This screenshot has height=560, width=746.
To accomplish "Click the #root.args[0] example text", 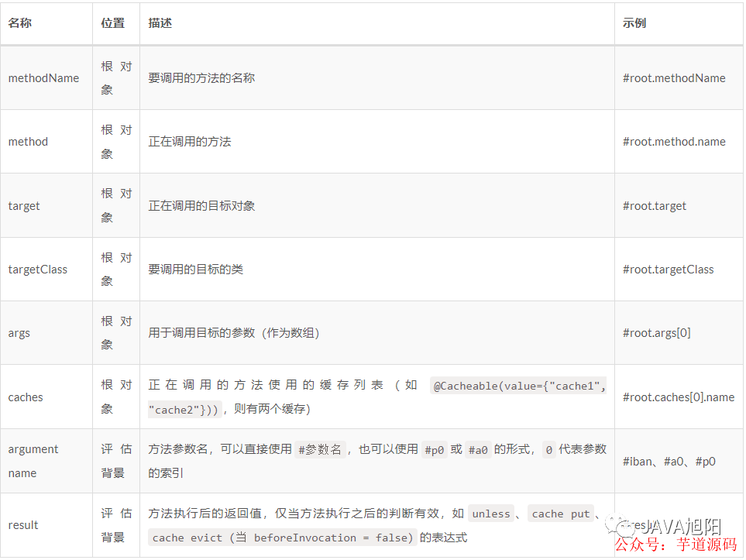I will (656, 332).
